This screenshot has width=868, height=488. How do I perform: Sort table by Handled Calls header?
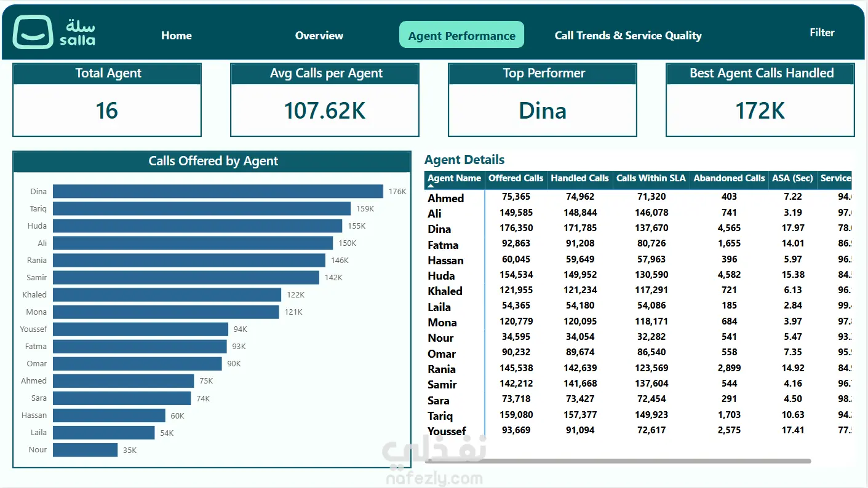tap(579, 178)
